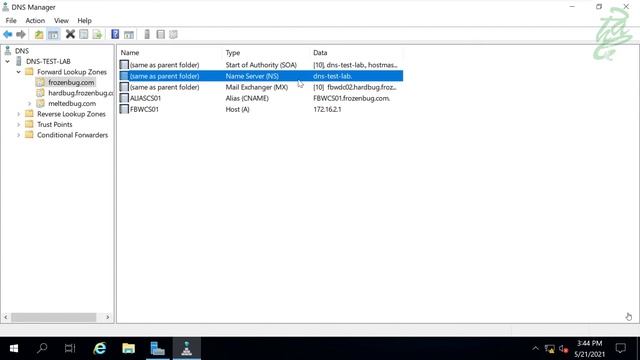Select the frozenbug.com zone

tap(71, 82)
